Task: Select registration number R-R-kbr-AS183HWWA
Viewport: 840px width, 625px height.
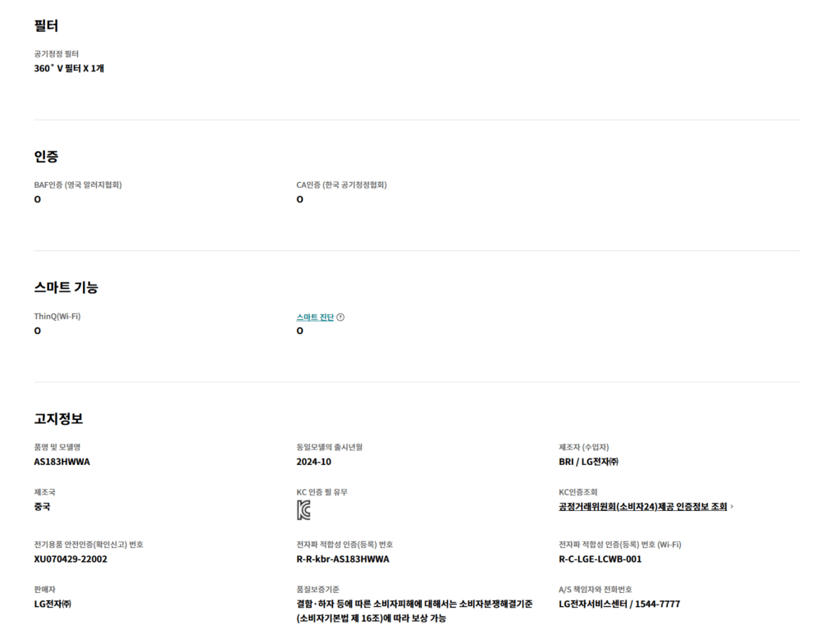Action: [342, 559]
